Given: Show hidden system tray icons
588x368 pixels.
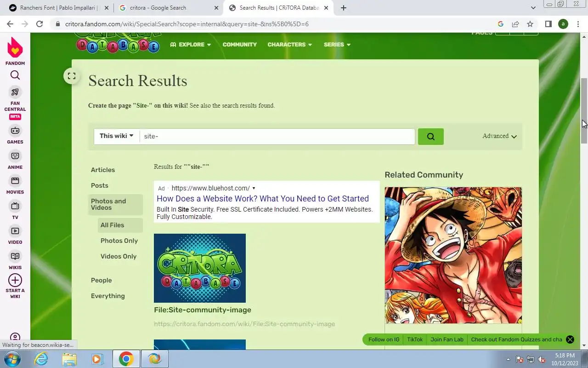Looking at the screenshot, I should 508,359.
